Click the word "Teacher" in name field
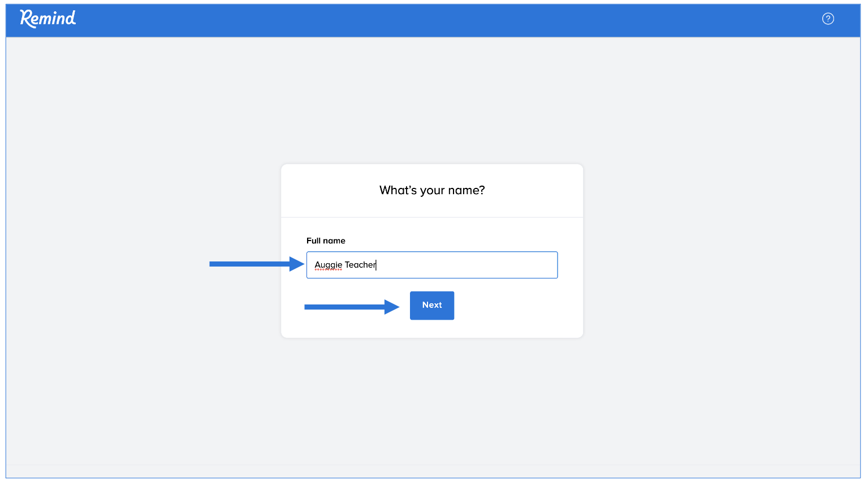868x485 pixels. coord(360,265)
